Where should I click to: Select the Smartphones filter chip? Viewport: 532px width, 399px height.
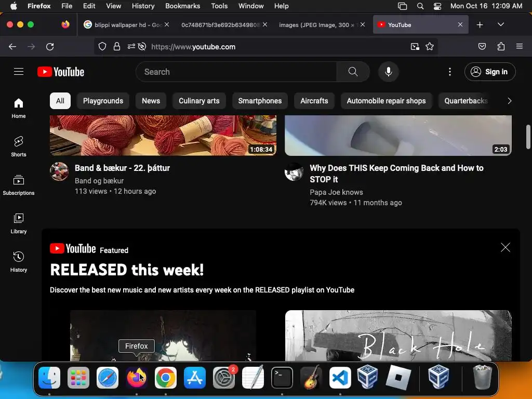pyautogui.click(x=260, y=101)
